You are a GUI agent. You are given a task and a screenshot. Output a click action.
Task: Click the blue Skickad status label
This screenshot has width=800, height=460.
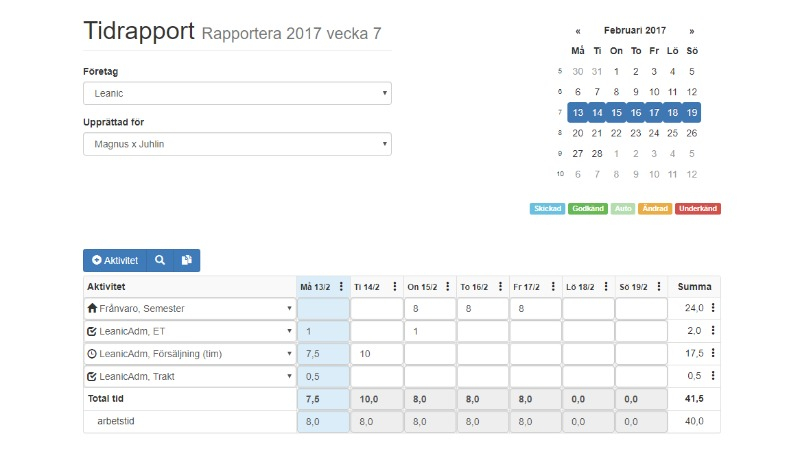coord(547,209)
